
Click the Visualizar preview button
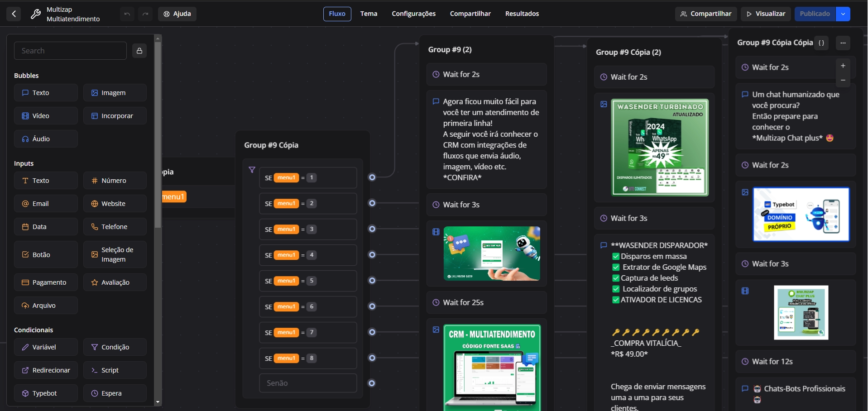(x=766, y=14)
